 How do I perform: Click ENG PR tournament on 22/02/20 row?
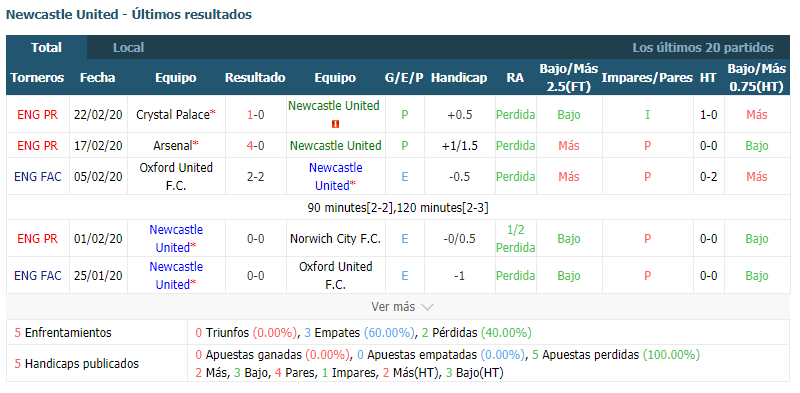pos(38,115)
